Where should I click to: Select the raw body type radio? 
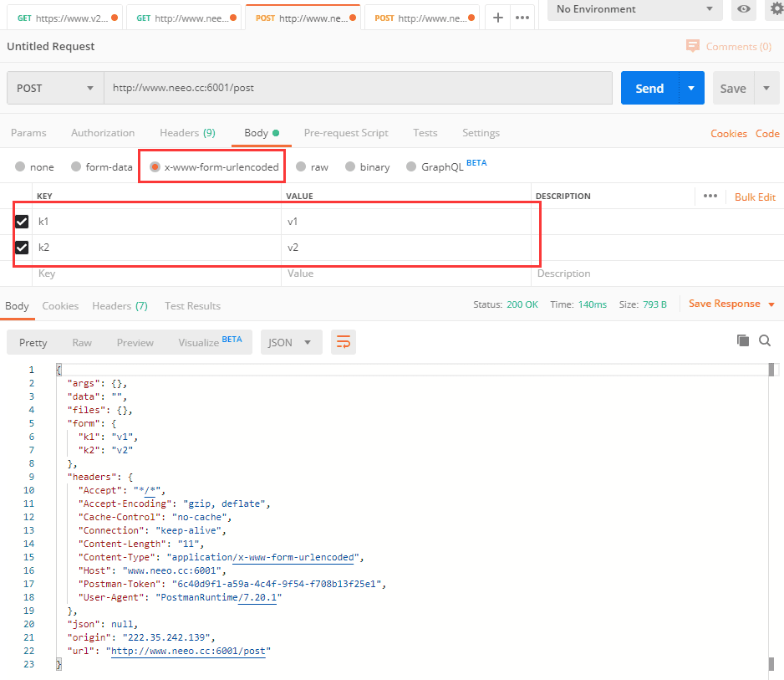[301, 166]
